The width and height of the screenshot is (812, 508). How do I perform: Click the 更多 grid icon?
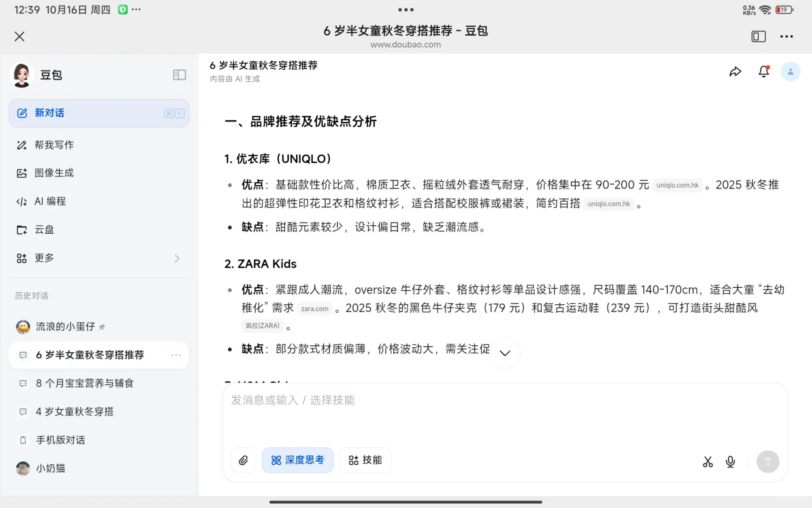22,258
